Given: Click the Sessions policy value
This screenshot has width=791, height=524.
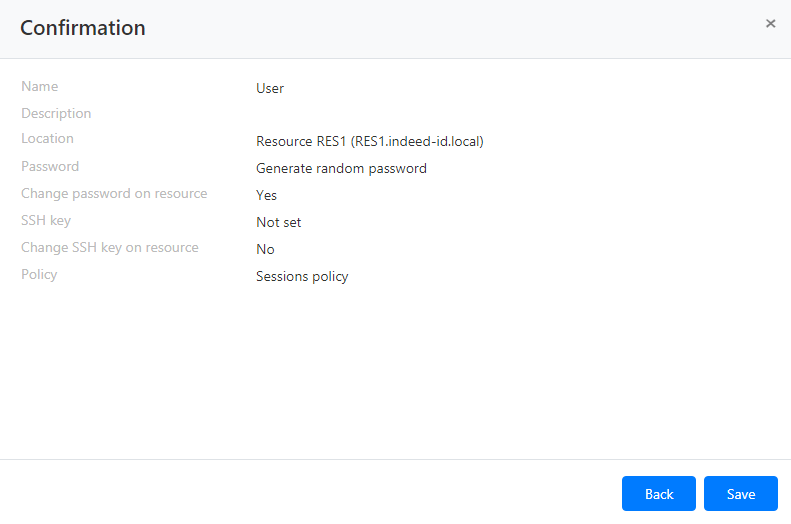Looking at the screenshot, I should [302, 276].
